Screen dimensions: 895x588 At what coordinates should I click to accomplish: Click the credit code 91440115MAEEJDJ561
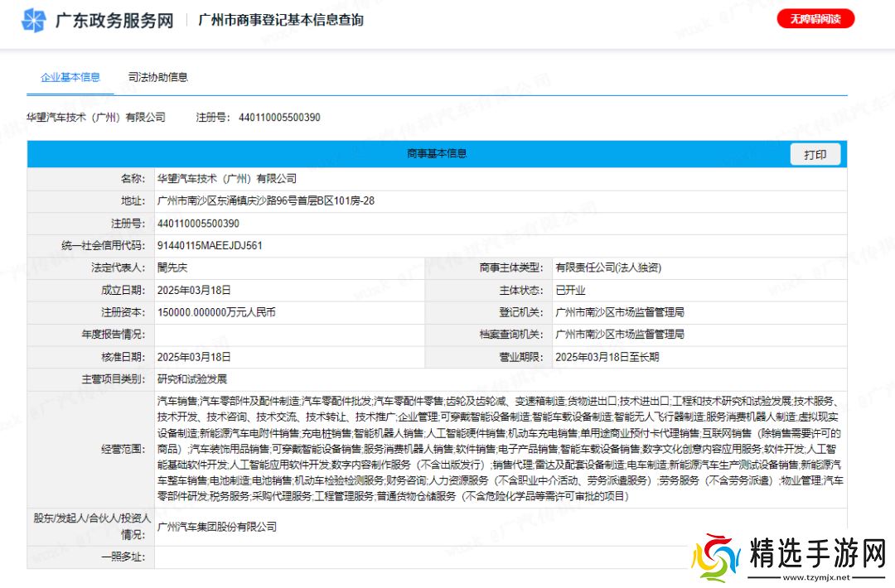pyautogui.click(x=210, y=246)
